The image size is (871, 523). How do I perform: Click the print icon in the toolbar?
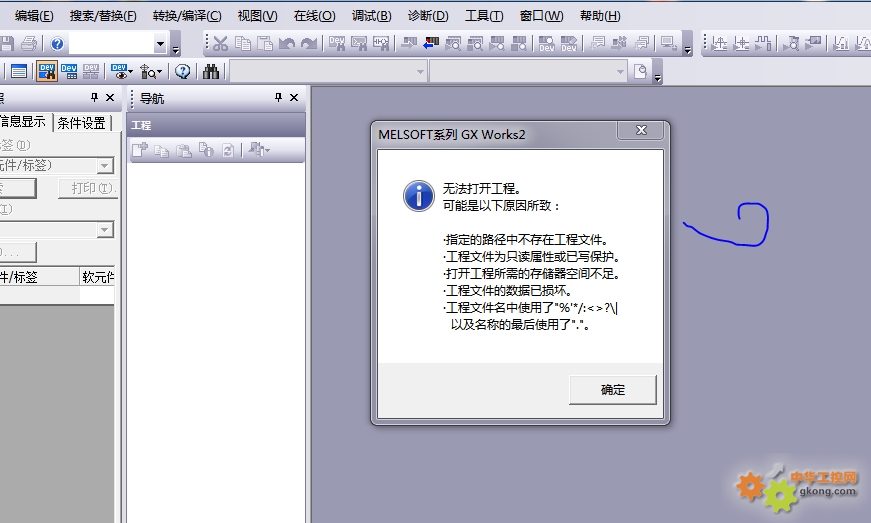(29, 43)
